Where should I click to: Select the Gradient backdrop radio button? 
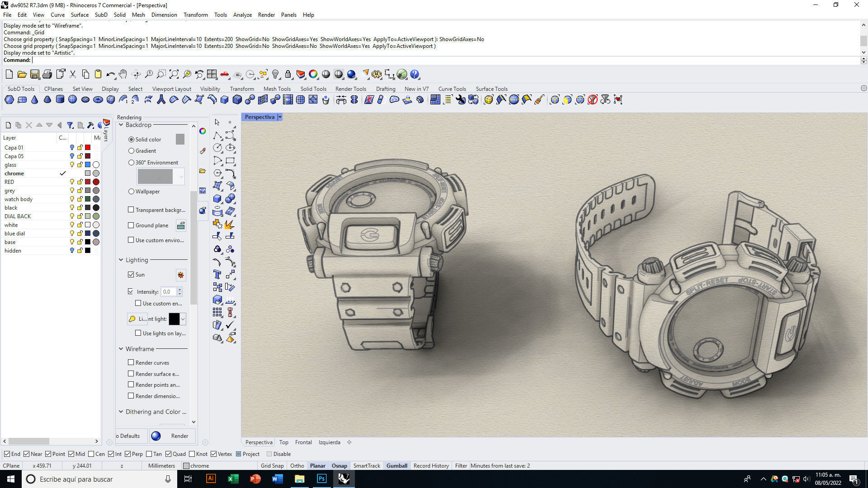131,151
